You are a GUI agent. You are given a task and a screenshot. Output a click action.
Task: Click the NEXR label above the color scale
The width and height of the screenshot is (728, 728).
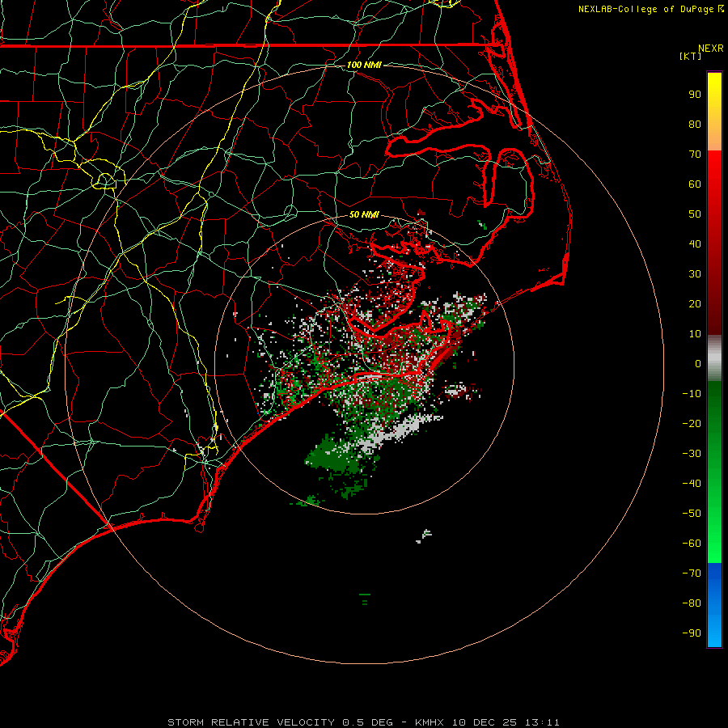coord(710,49)
